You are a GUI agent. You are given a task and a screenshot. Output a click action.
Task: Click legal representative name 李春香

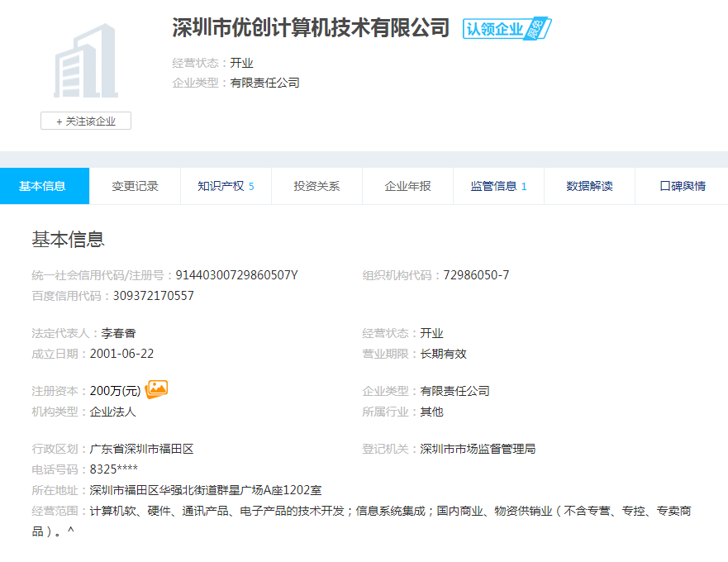pos(118,333)
